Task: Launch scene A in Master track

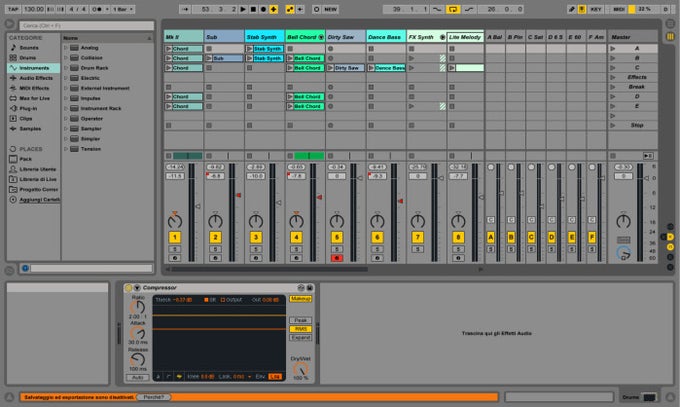Action: (x=612, y=48)
